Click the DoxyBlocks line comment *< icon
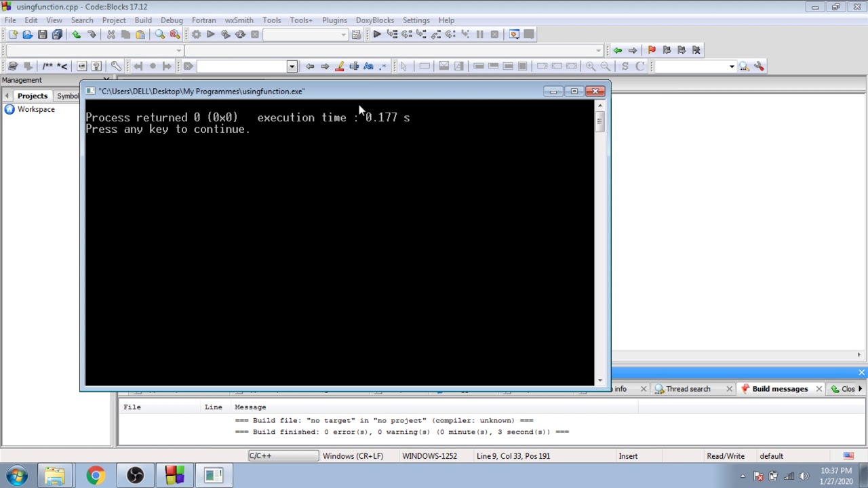This screenshot has width=868, height=488. tap(62, 66)
